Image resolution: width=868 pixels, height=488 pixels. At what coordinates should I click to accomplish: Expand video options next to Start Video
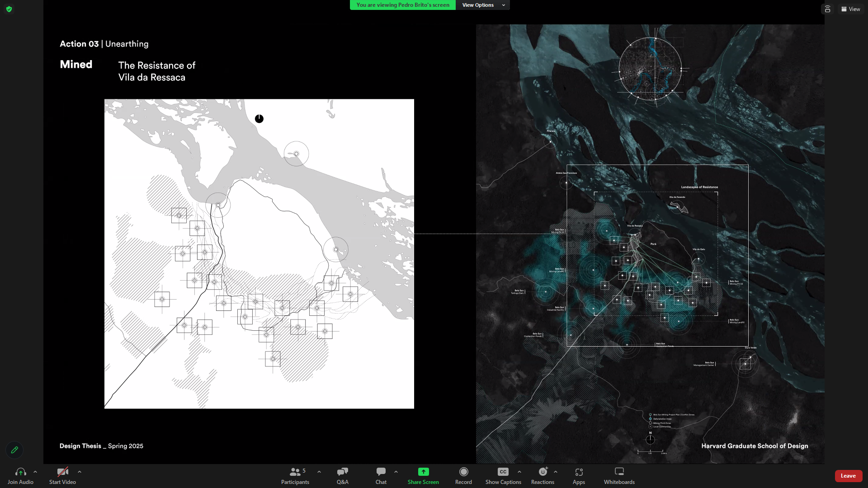tap(80, 472)
